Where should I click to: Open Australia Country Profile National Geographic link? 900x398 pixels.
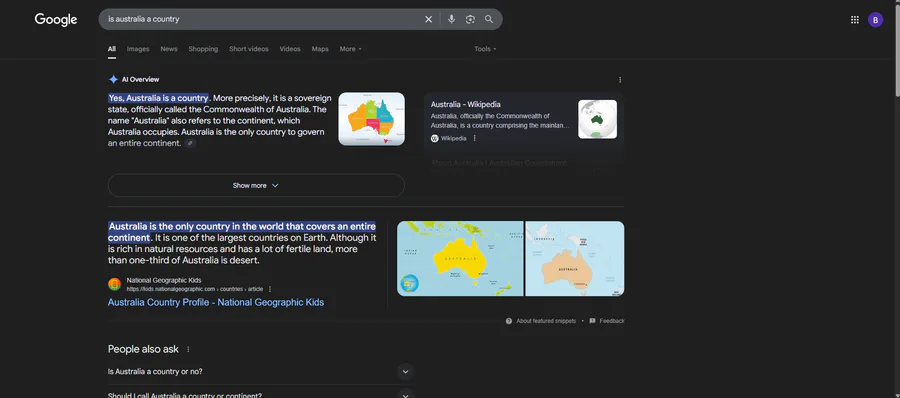coord(216,303)
